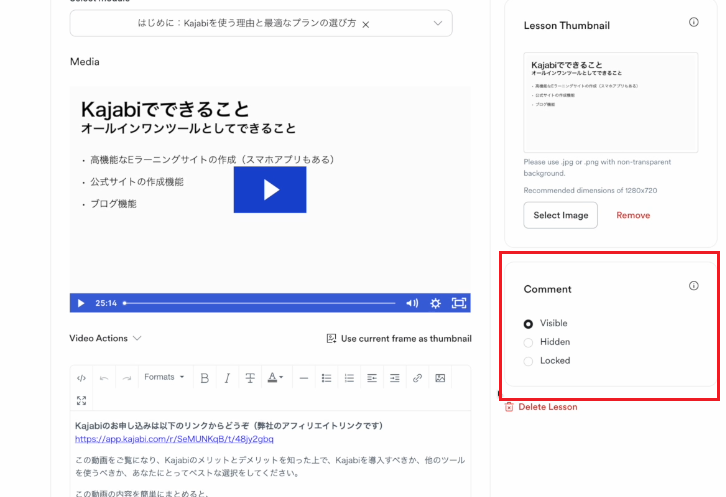The width and height of the screenshot is (726, 497).
Task: Expand the Video Actions menu
Action: (x=105, y=338)
